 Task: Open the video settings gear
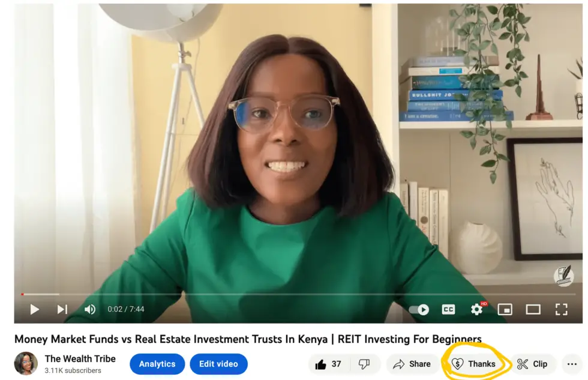(x=476, y=310)
